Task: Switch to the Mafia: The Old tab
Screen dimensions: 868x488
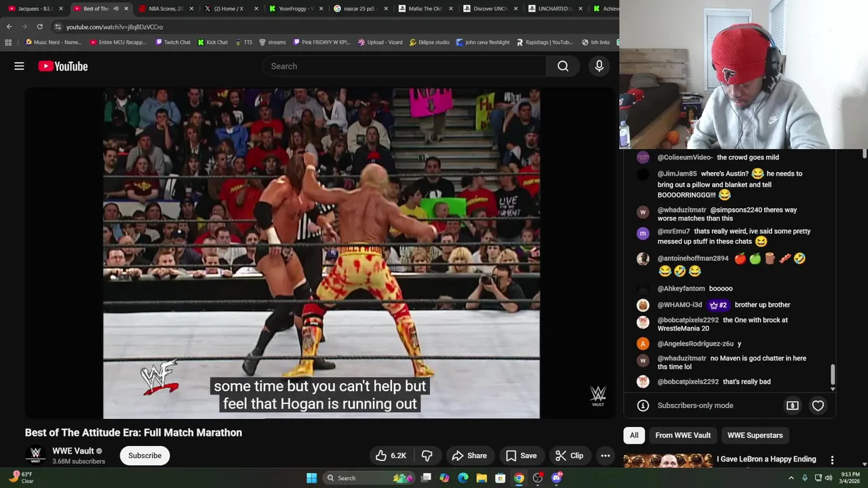Action: click(425, 9)
